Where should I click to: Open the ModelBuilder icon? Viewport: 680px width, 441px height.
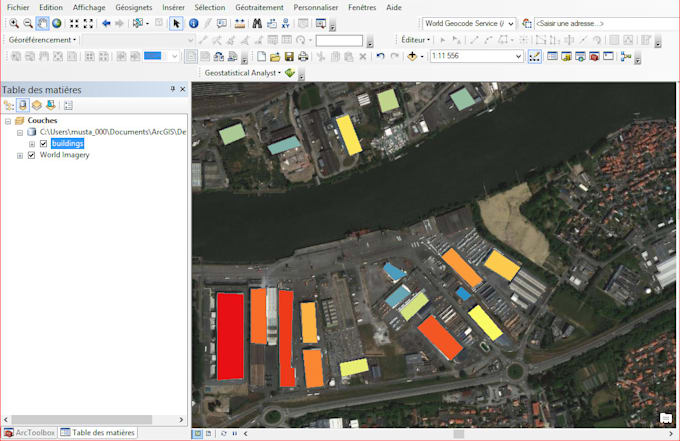point(626,56)
